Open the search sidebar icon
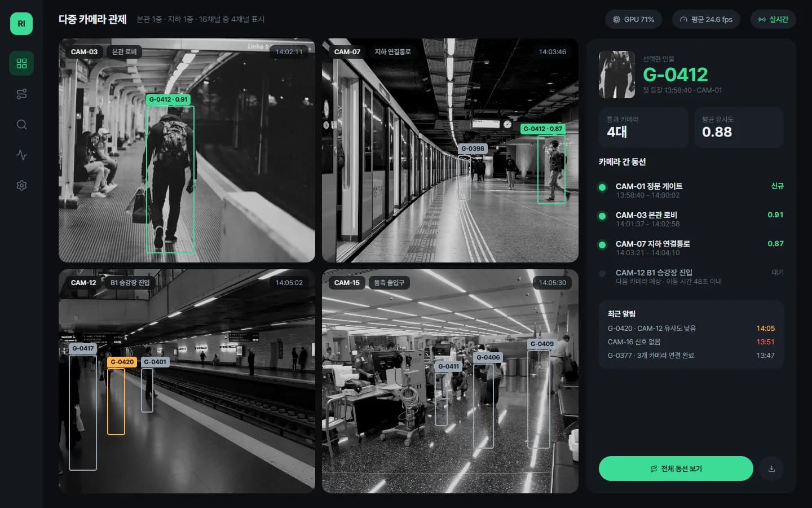Screen dimensions: 812x508 click(x=21, y=124)
